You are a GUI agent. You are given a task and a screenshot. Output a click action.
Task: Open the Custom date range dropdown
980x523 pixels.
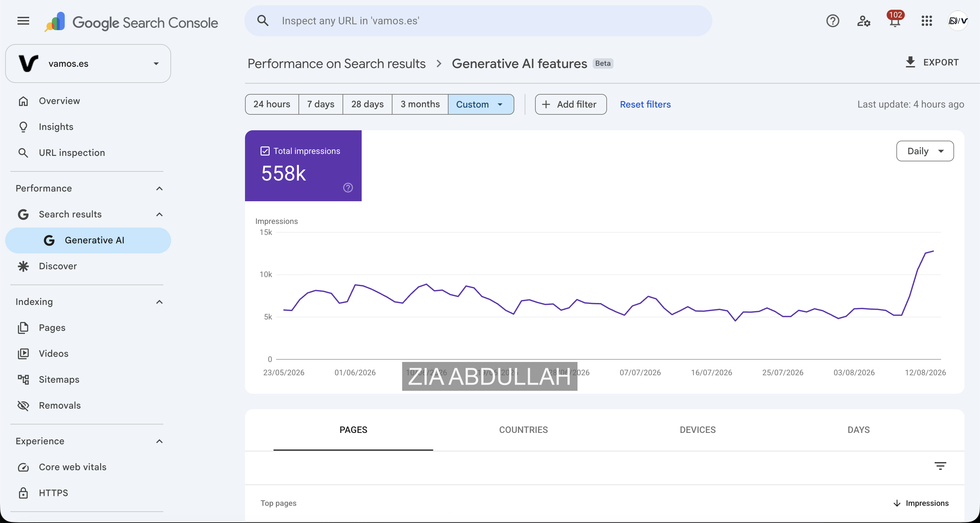[x=481, y=104]
